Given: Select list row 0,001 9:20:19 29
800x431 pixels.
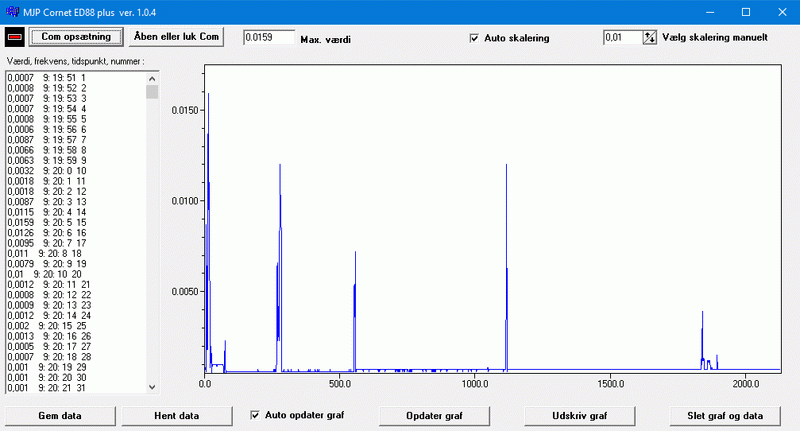Looking at the screenshot, I should pos(76,367).
